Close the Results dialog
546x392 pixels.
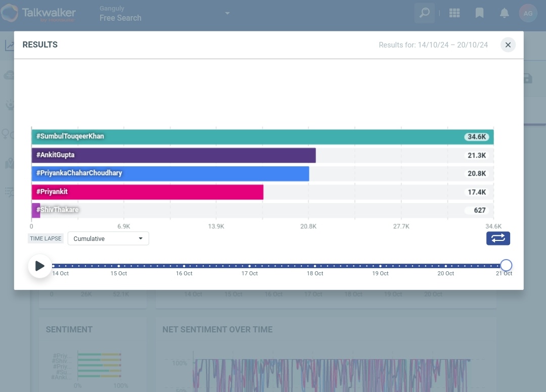[x=508, y=45]
